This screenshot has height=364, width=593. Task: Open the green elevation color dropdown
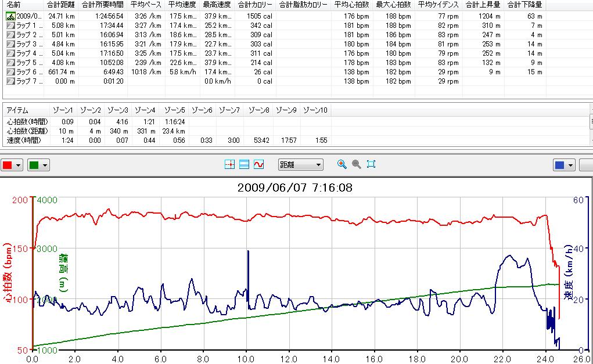[x=38, y=165]
